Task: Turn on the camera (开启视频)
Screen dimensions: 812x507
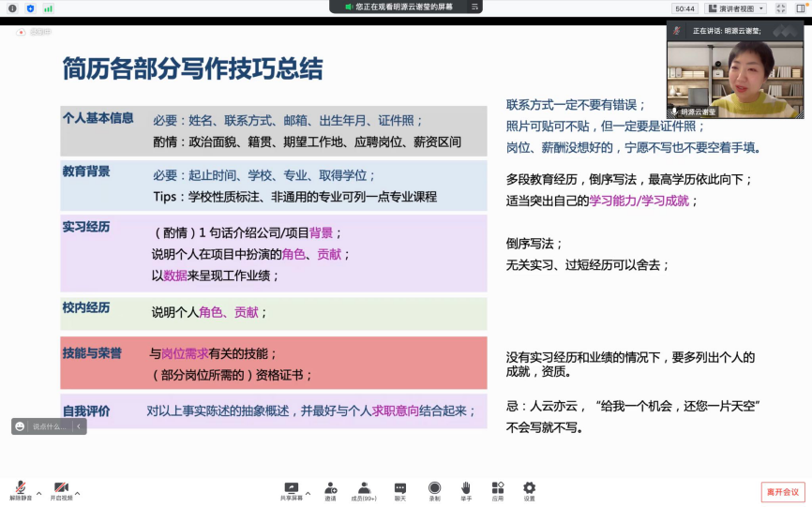Action: point(61,490)
